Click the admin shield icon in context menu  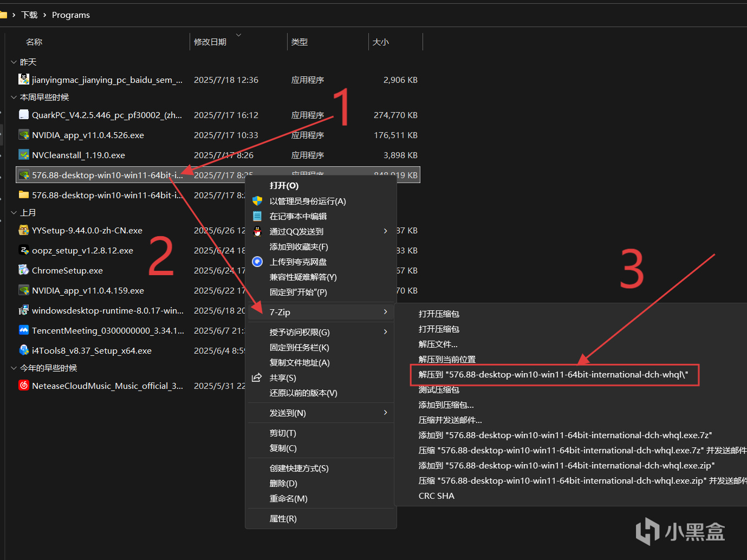tap(258, 201)
